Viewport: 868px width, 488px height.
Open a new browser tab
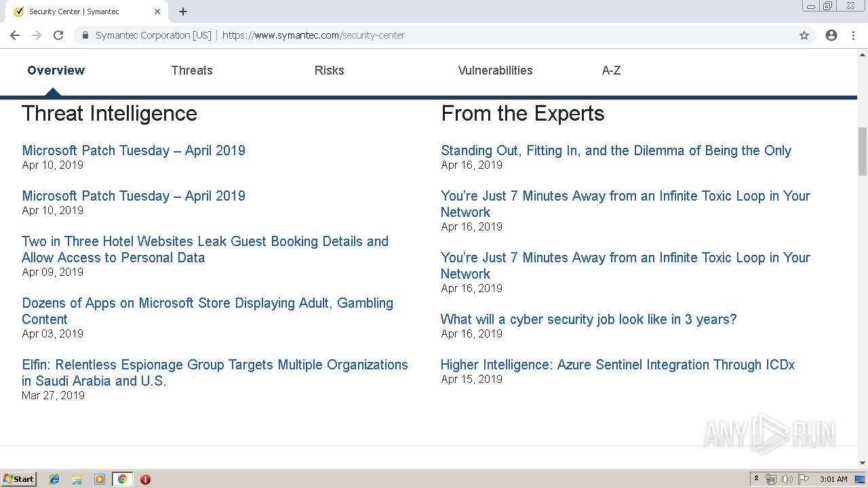click(183, 12)
